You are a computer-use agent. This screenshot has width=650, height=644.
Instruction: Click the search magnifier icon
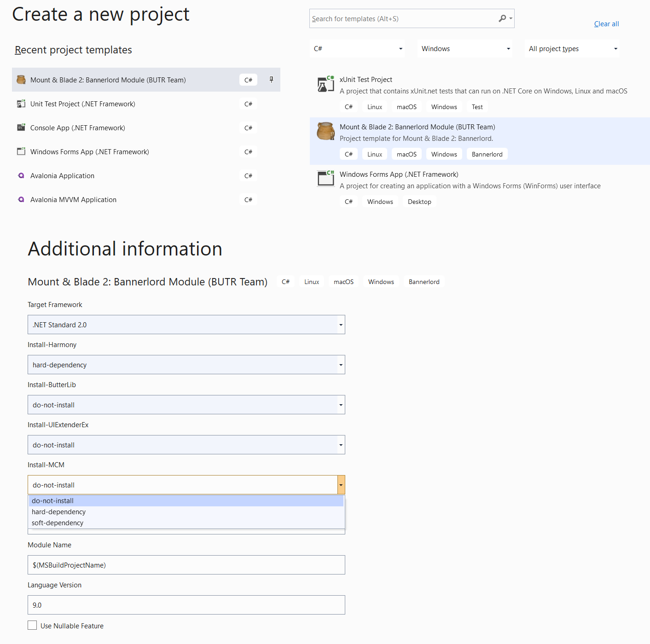pos(502,18)
